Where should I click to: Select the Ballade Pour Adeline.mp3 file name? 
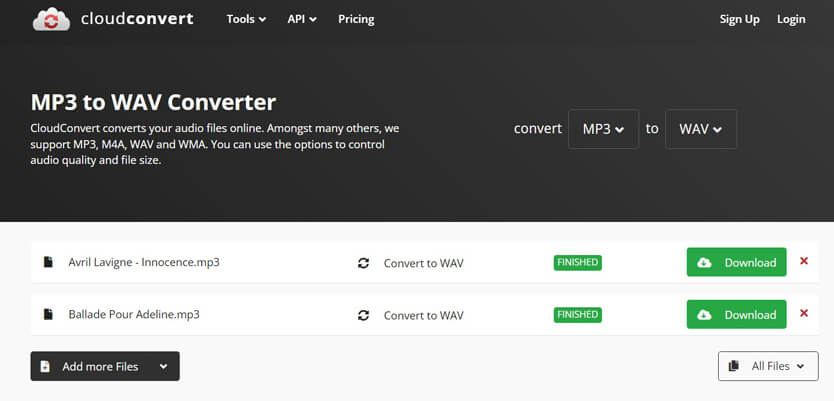click(134, 314)
